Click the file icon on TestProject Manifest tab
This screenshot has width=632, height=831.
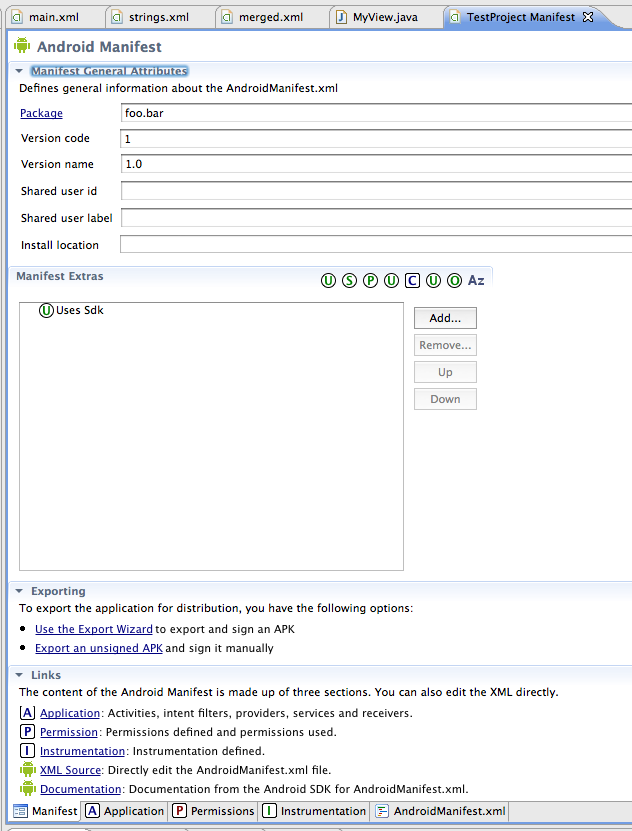tap(455, 17)
